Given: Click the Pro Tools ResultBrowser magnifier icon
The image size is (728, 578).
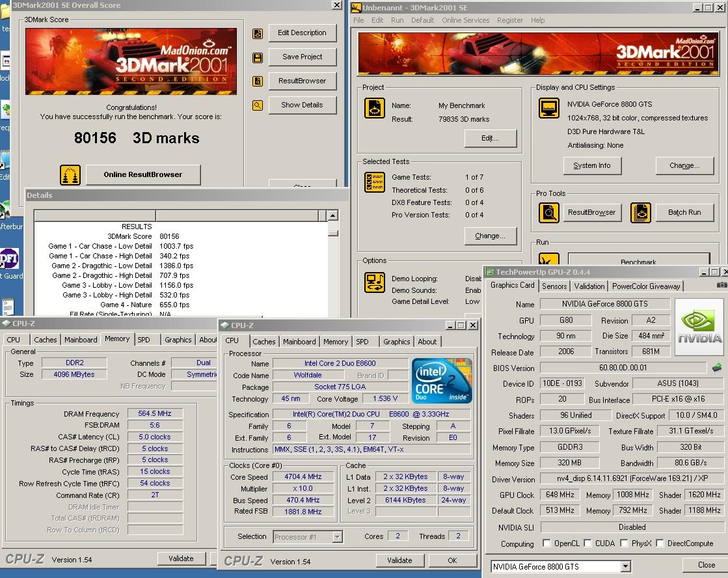Looking at the screenshot, I should tap(549, 213).
